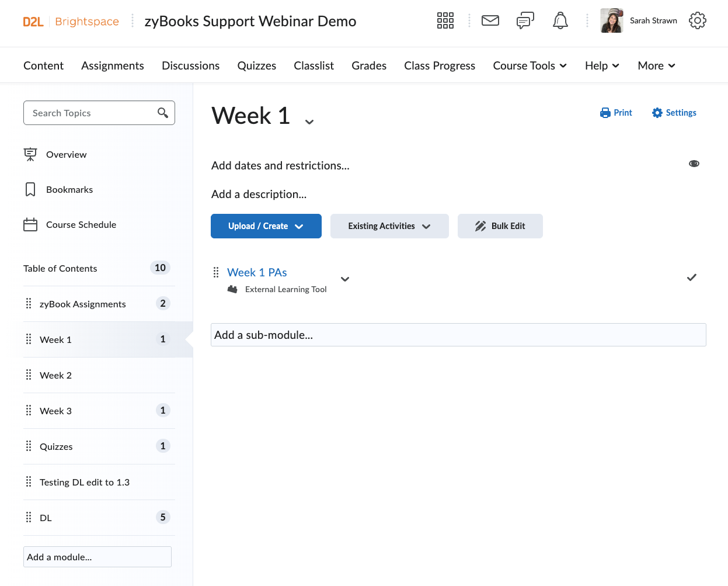
Task: Click the Add a module field
Action: (97, 557)
